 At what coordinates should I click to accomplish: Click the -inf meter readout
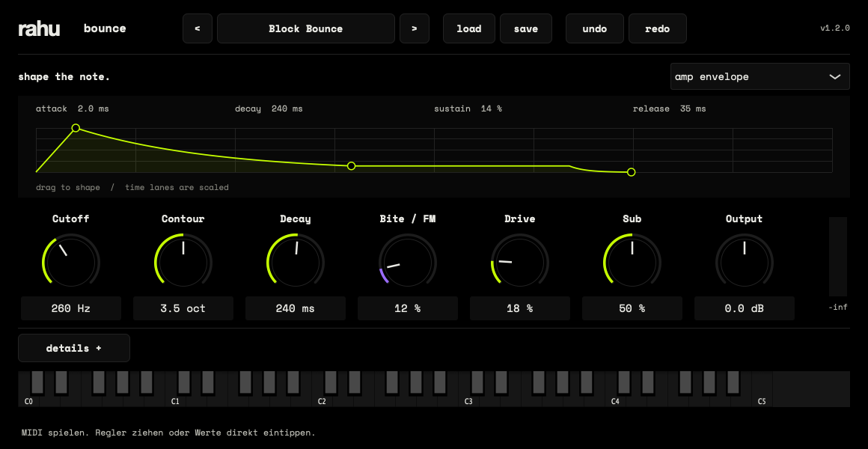[838, 308]
